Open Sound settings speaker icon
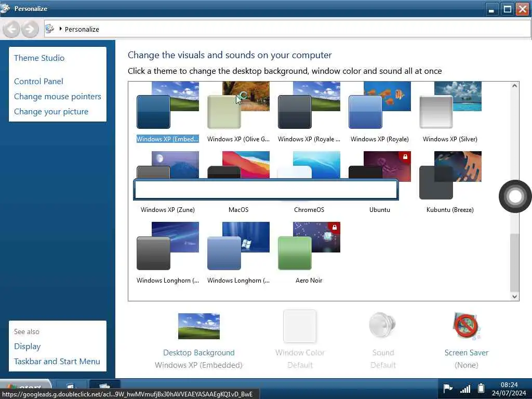This screenshot has height=399, width=532. coord(383,325)
